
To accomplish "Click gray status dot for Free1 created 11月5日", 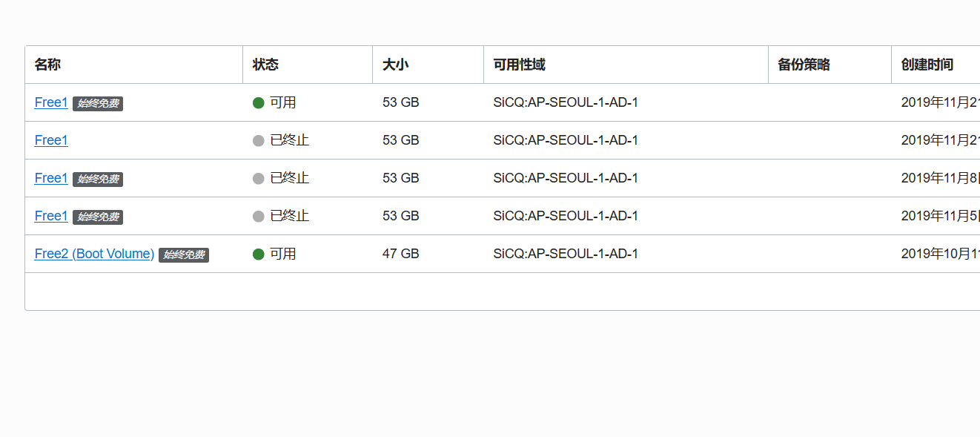I will pyautogui.click(x=259, y=217).
